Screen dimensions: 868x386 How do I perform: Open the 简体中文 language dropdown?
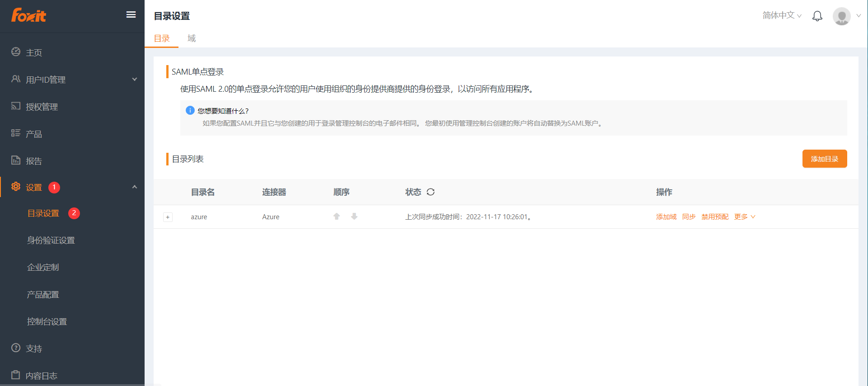(x=782, y=15)
